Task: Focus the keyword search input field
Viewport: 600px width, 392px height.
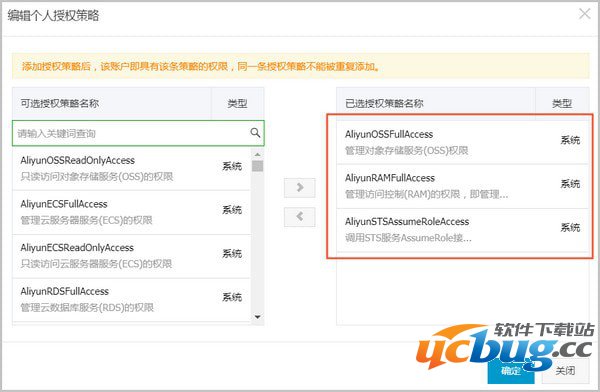Action: click(138, 133)
